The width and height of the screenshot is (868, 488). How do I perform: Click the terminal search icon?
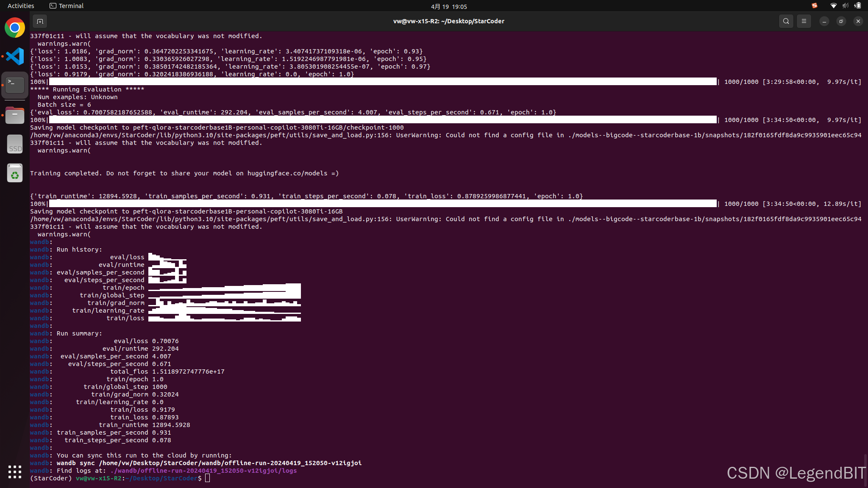[786, 21]
